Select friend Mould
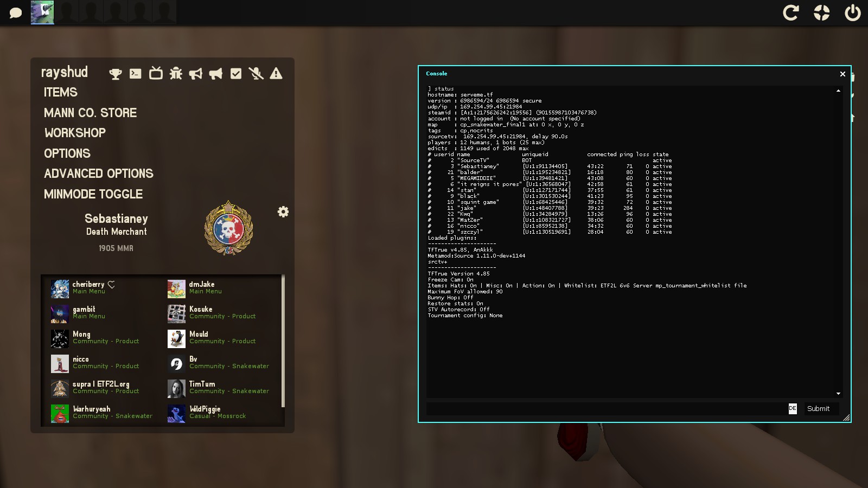This screenshot has height=488, width=868. point(222,338)
